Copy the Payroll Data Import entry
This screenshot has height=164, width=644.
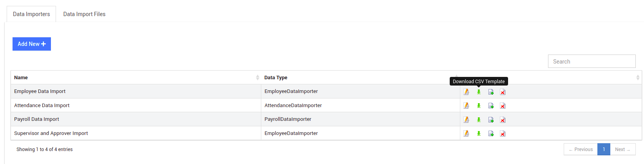[x=491, y=120]
